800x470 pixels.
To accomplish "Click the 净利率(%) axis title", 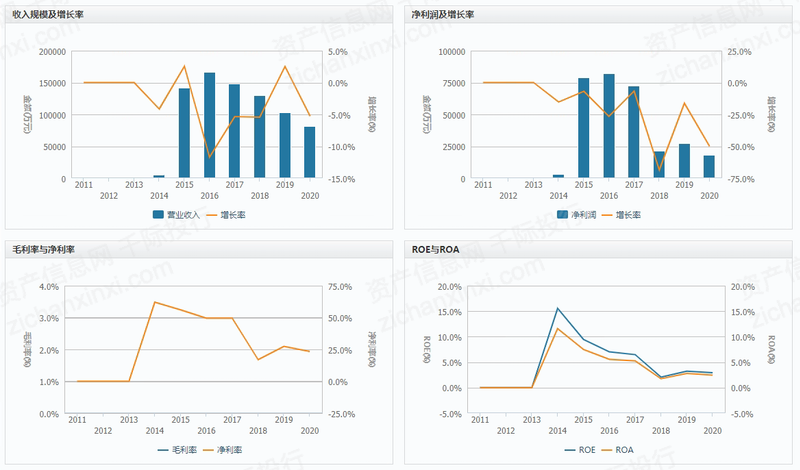I will pos(372,350).
